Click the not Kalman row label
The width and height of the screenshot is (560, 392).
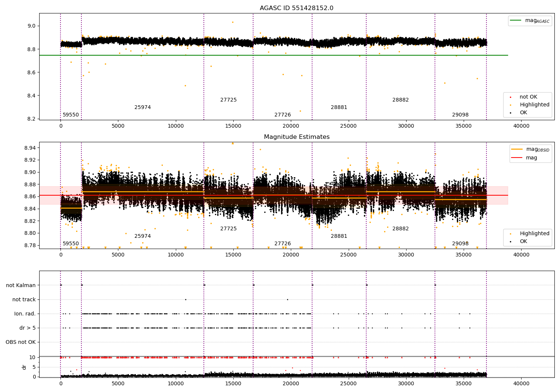click(21, 286)
